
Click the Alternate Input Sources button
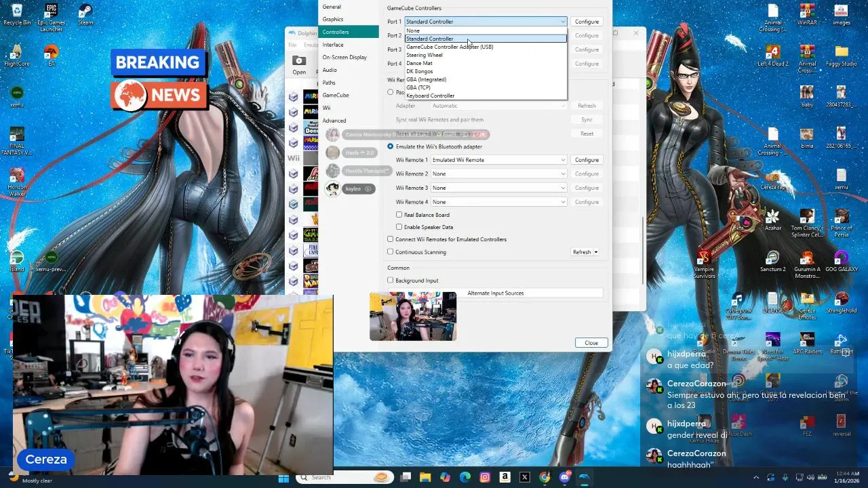496,293
